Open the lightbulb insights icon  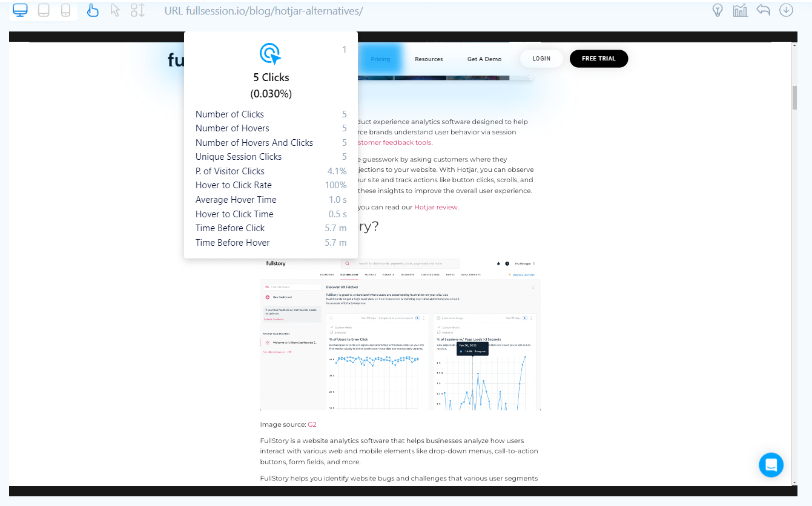[718, 10]
